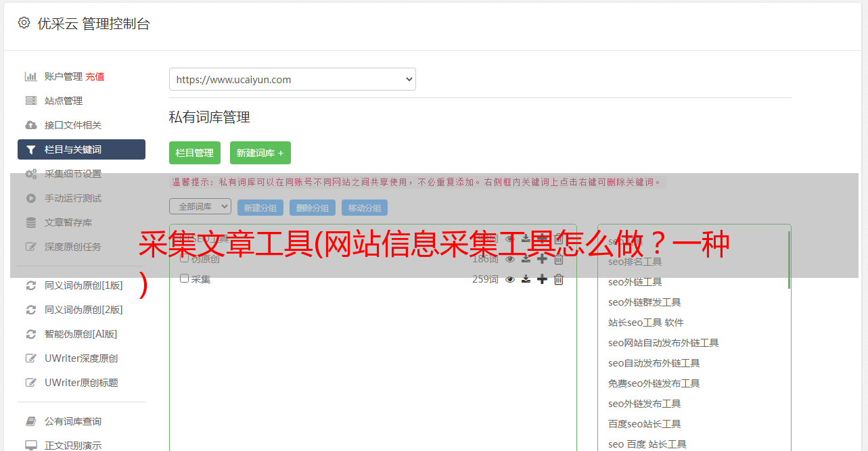868x451 pixels.
Task: Select keyword 免费seo外链发布工具
Action: point(654,383)
